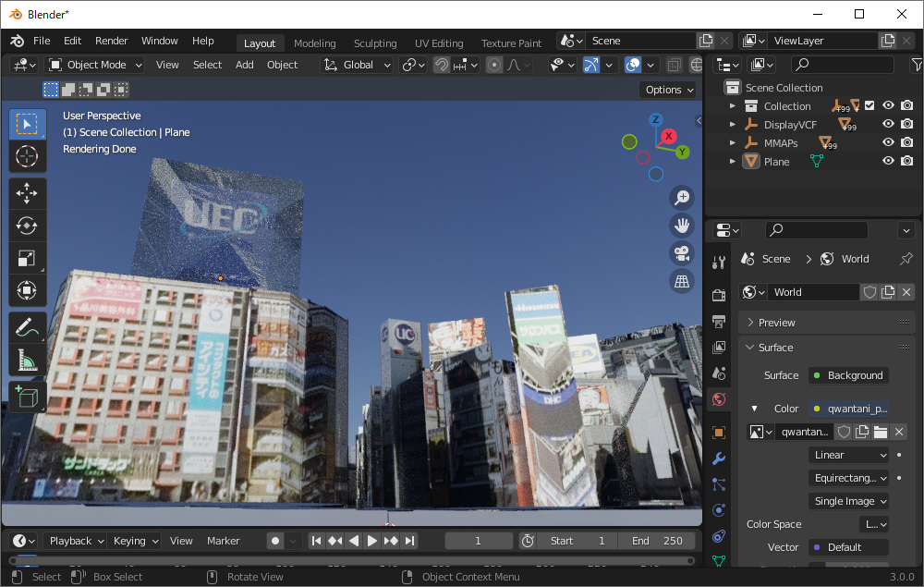Select the Transform tool

tap(27, 290)
